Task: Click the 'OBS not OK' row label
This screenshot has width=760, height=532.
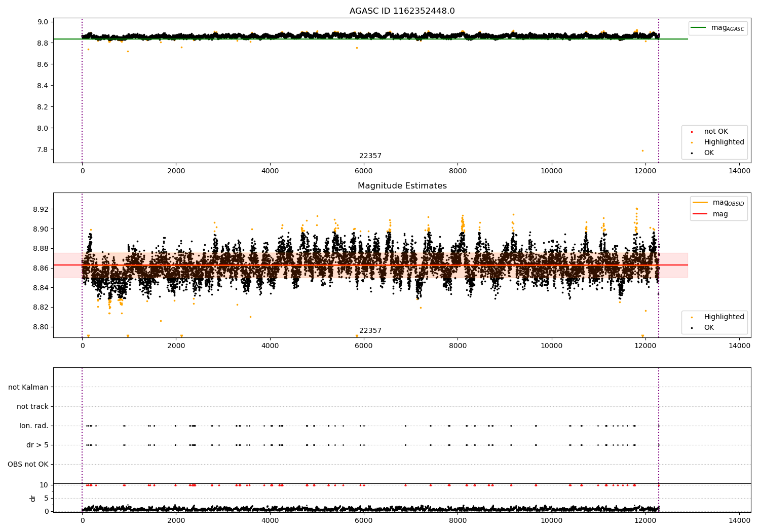Action: tap(28, 464)
